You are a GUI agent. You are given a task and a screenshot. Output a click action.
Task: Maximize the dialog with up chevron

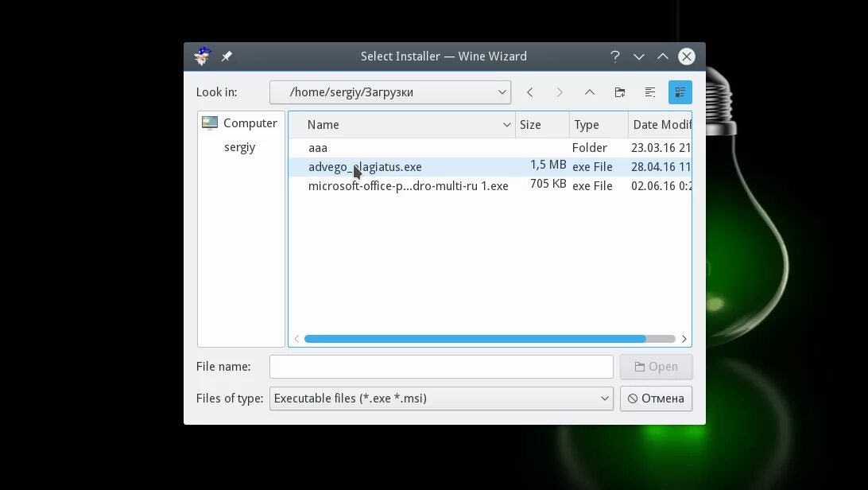[x=663, y=56]
